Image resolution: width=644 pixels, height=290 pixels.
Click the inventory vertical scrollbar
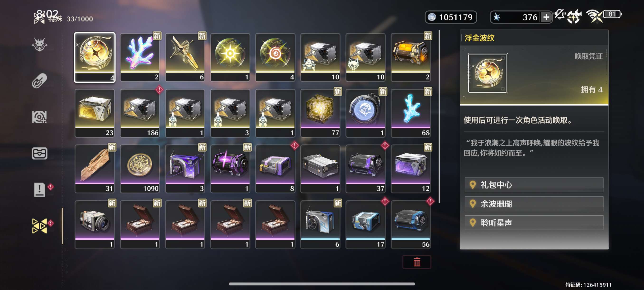[439, 116]
